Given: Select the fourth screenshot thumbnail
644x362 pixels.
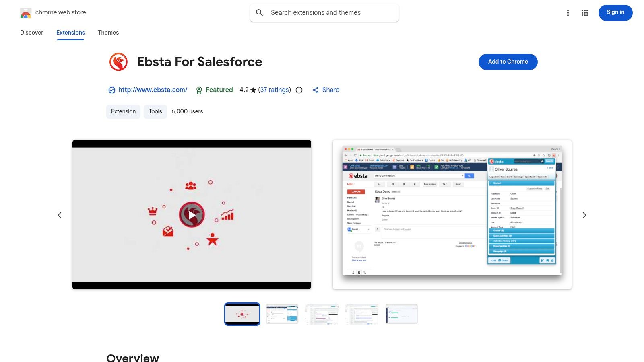Looking at the screenshot, I should 361,314.
